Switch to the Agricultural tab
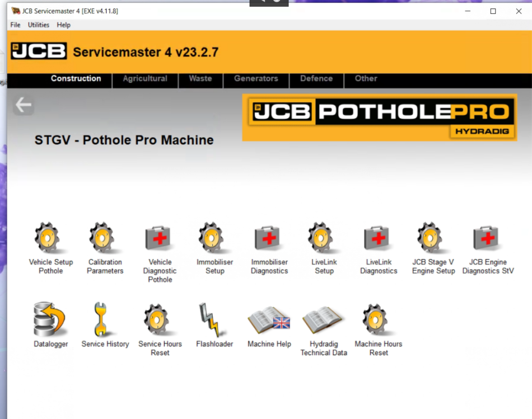The height and width of the screenshot is (419, 532). [145, 78]
